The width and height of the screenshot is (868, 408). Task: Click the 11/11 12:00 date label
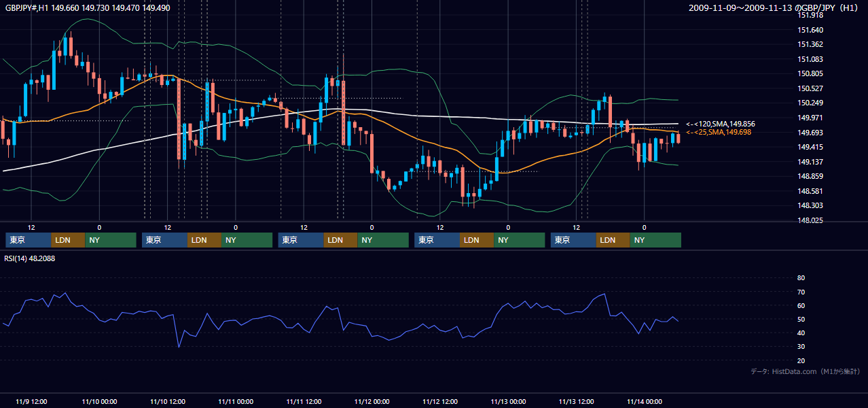click(304, 401)
